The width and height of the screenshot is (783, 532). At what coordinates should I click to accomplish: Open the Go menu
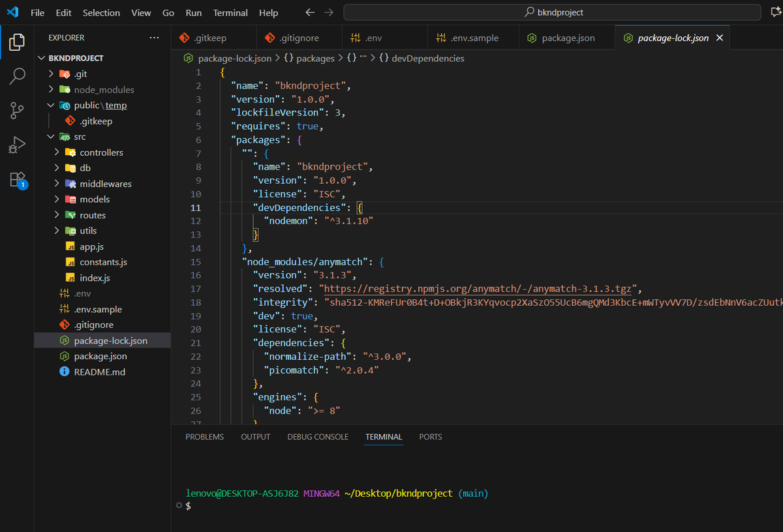point(168,12)
